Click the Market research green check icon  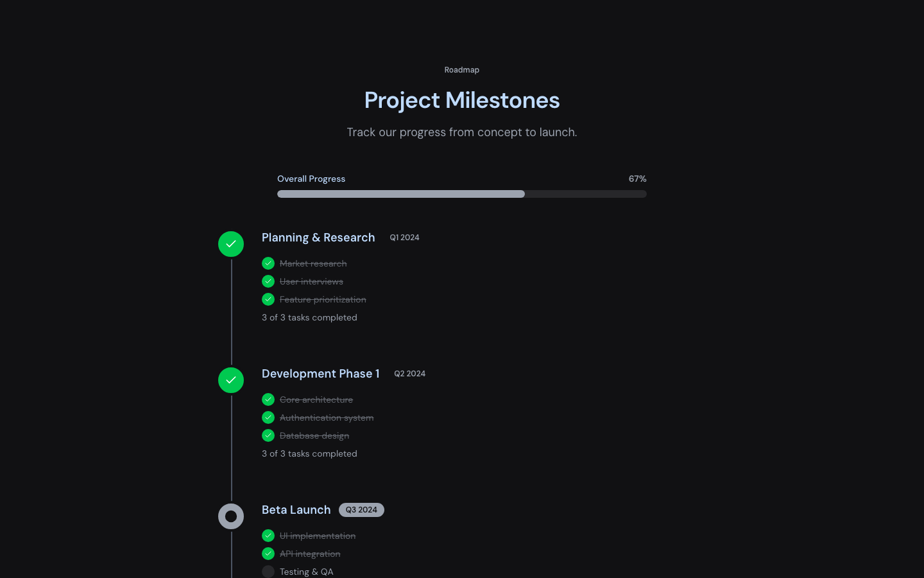point(268,263)
